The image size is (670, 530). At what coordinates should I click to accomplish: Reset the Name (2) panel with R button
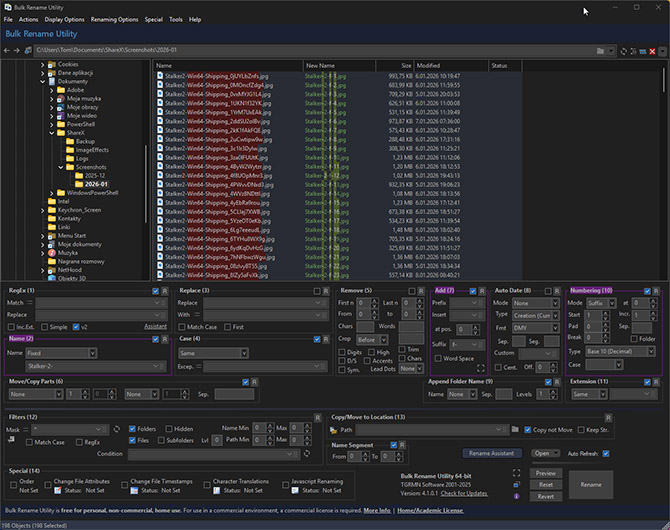pos(165,339)
